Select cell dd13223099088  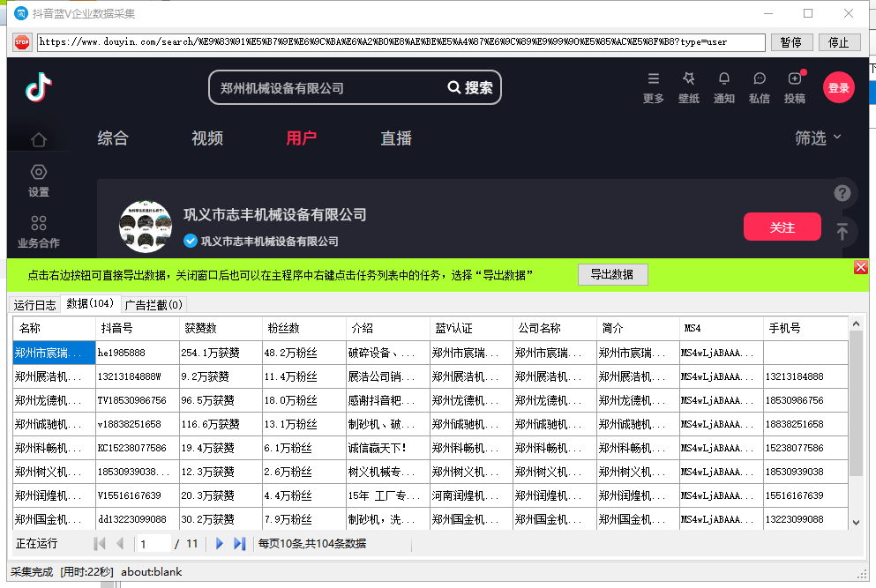(138, 519)
